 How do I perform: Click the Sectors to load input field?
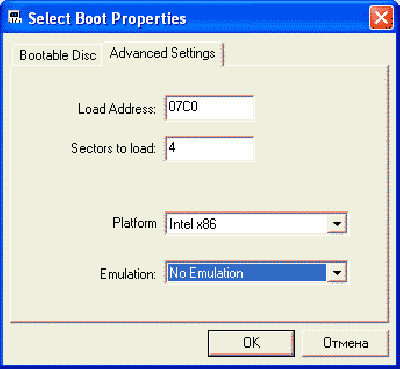pyautogui.click(x=209, y=149)
